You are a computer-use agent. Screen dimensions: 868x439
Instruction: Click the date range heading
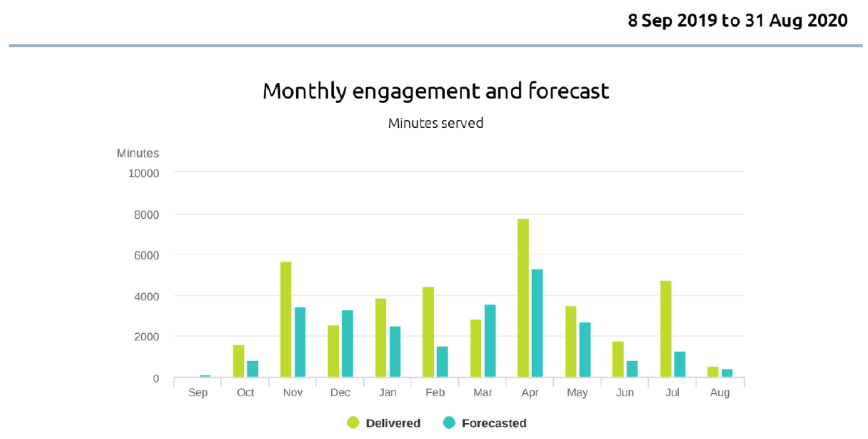(737, 21)
